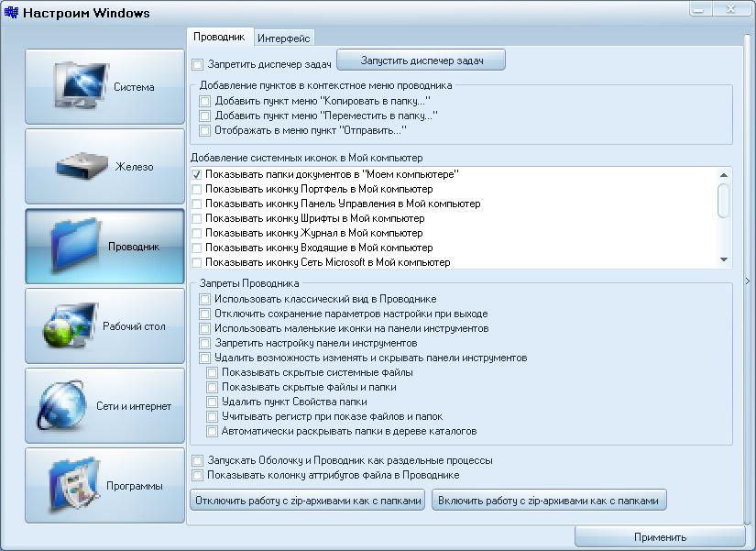Switch to the Интерфейс tab
The image size is (756, 551).
(283, 39)
